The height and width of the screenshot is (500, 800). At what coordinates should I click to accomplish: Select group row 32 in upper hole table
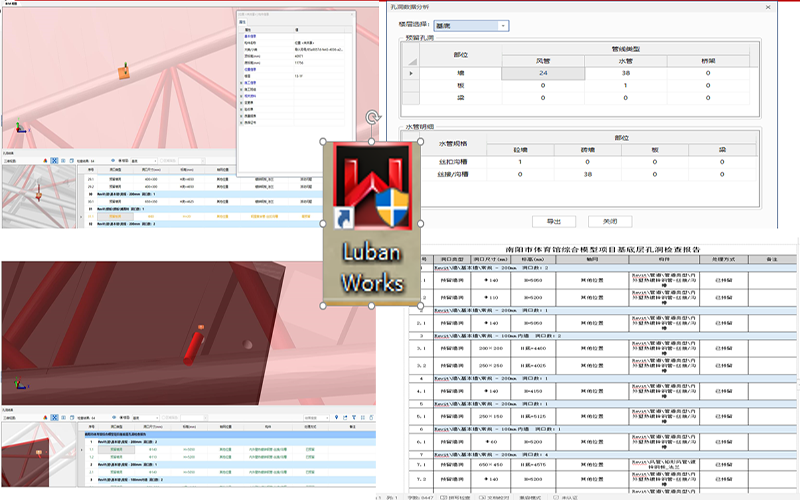[x=203, y=224]
